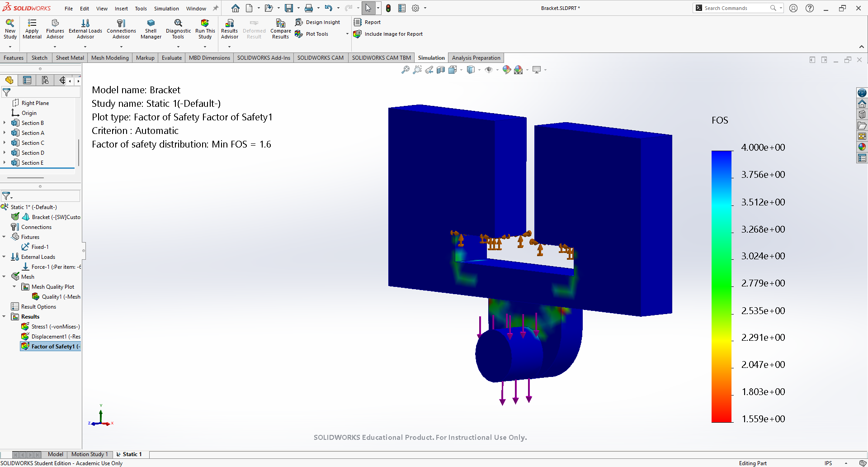Open ConfigurationManager tab
Viewport: 868px width, 467px height.
pos(45,80)
